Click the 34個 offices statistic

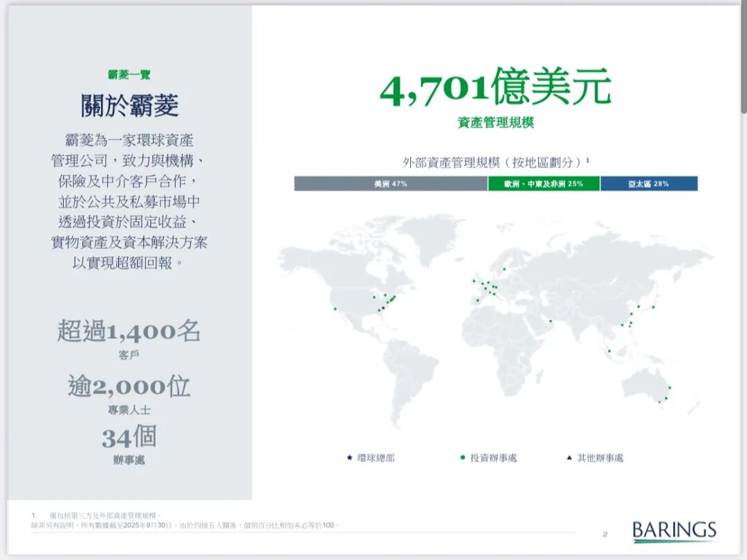[x=129, y=437]
